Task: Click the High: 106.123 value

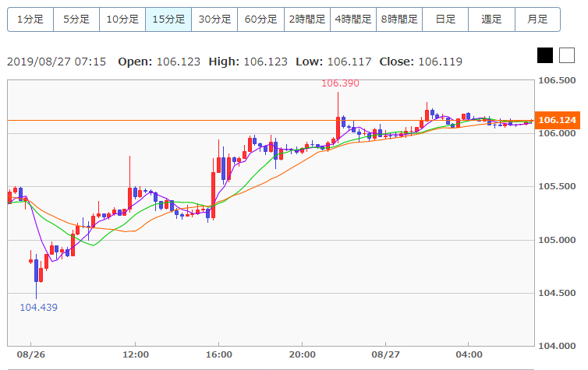Action: (x=248, y=62)
